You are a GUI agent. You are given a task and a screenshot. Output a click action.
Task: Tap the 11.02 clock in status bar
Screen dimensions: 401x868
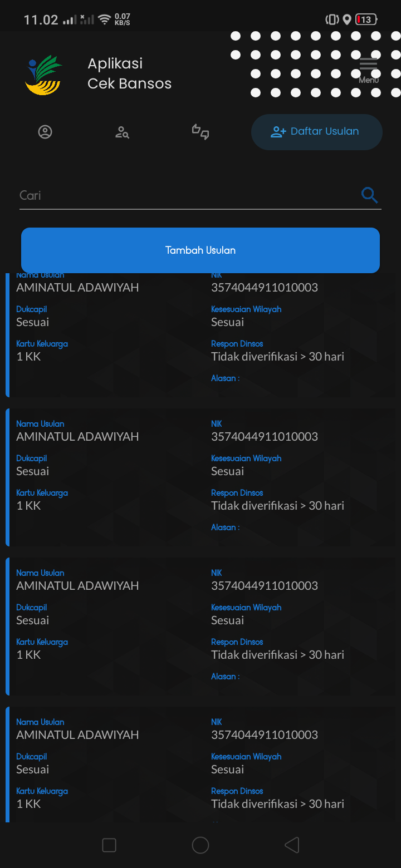click(41, 20)
